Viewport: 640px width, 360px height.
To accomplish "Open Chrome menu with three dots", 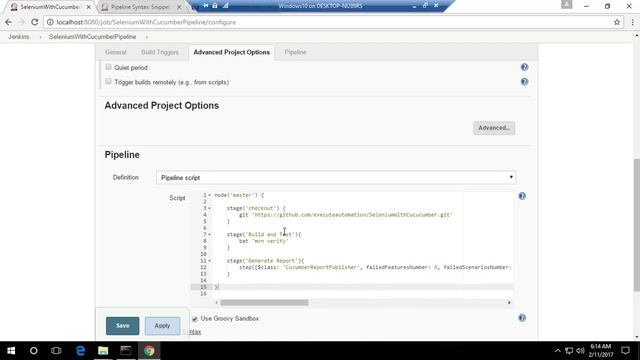I will (x=632, y=22).
